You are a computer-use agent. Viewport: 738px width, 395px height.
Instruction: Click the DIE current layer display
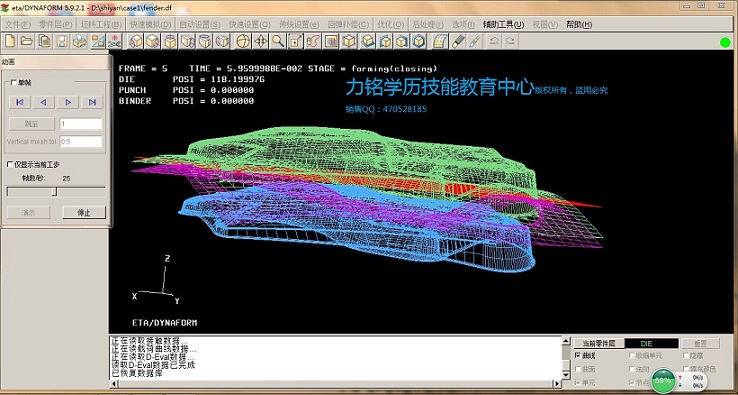(652, 343)
